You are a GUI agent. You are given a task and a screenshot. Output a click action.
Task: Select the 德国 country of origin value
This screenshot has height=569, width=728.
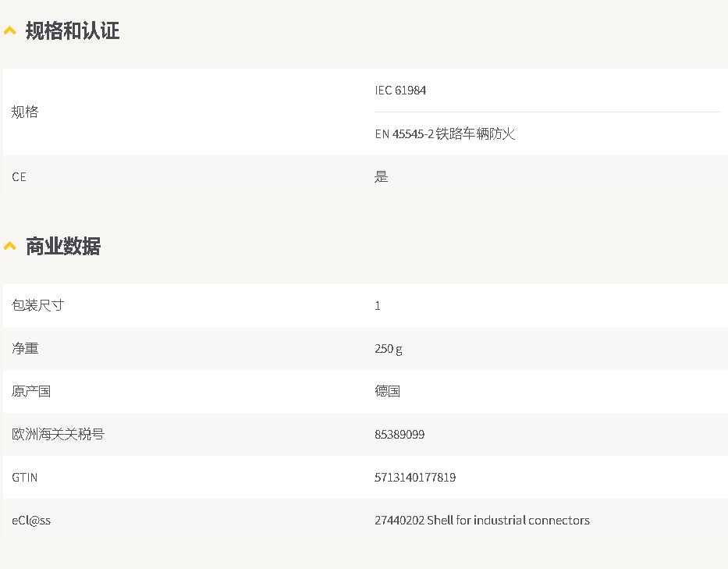pyautogui.click(x=387, y=391)
